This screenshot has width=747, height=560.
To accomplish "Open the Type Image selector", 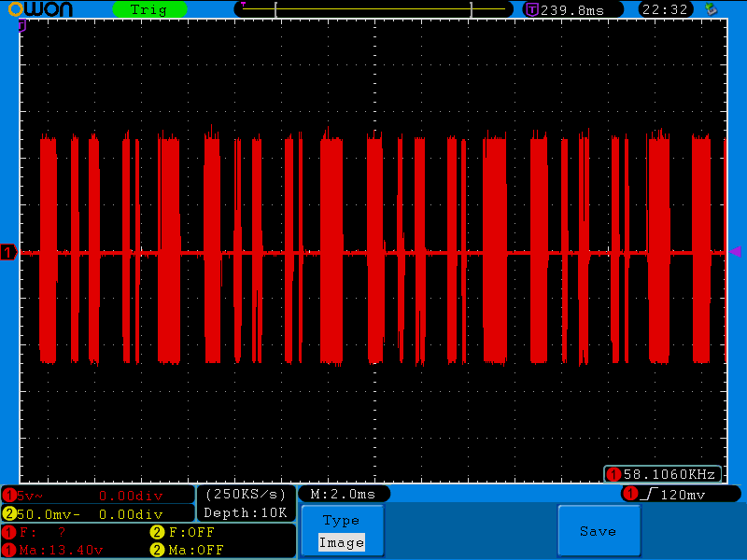I will (342, 530).
